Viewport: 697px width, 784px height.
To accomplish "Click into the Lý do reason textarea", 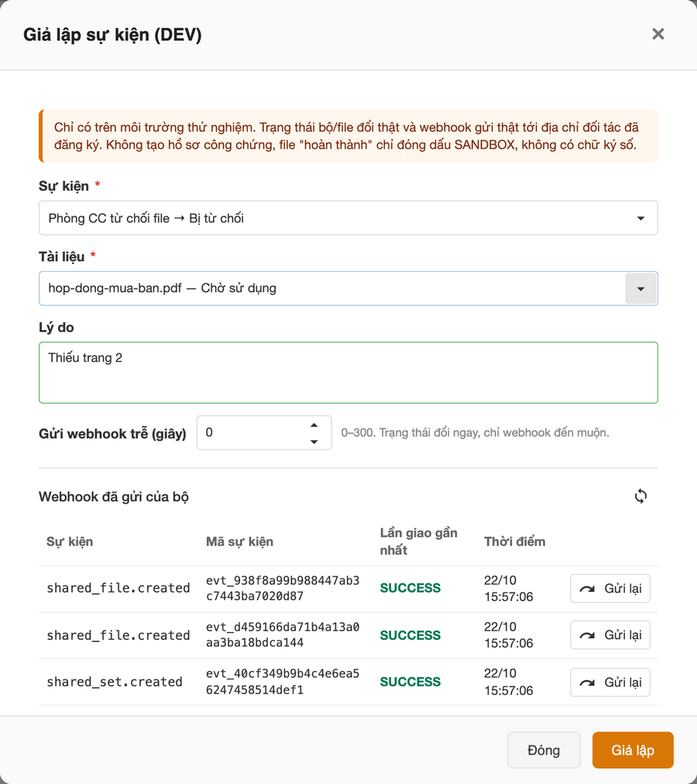I will pyautogui.click(x=348, y=373).
